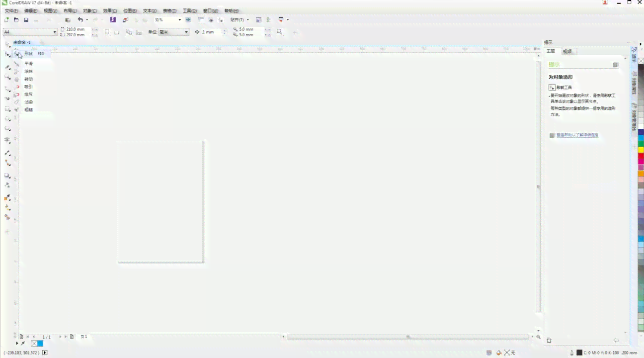Select landscape page orientation
The image size is (644, 358).
tap(116, 32)
